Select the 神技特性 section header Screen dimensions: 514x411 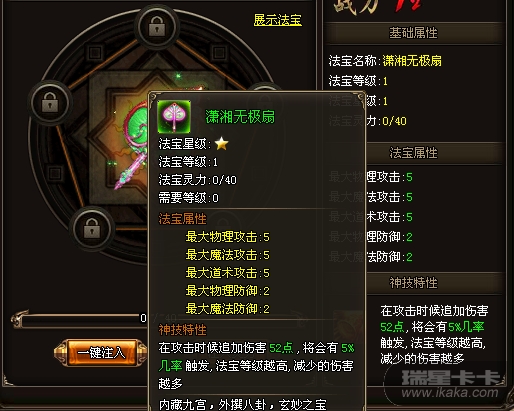pos(413,283)
